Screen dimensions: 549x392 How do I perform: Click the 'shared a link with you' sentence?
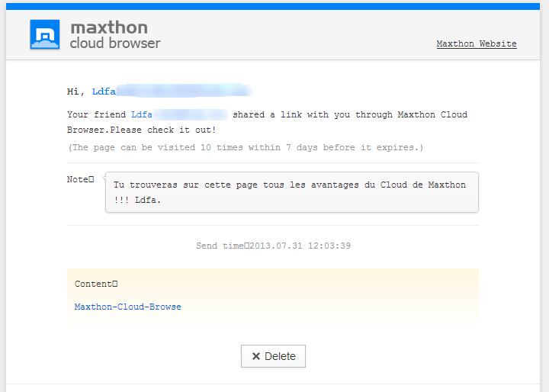tap(267, 122)
